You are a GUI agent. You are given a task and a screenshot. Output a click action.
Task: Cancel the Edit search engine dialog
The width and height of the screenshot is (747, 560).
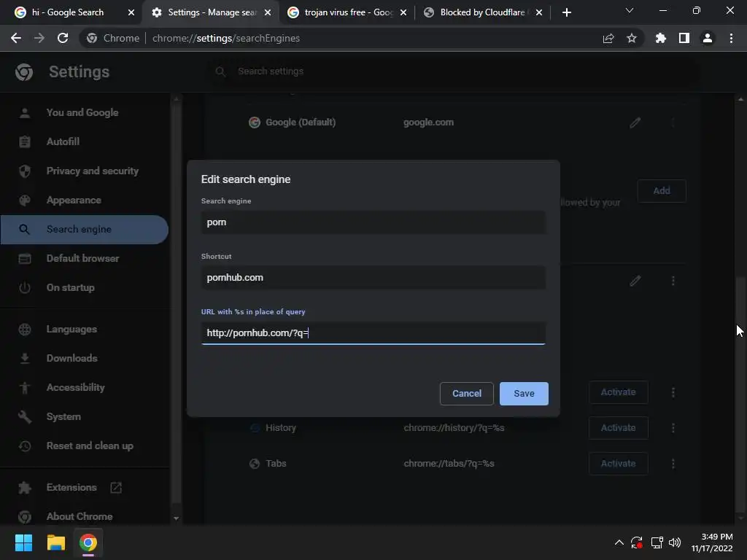pos(466,393)
